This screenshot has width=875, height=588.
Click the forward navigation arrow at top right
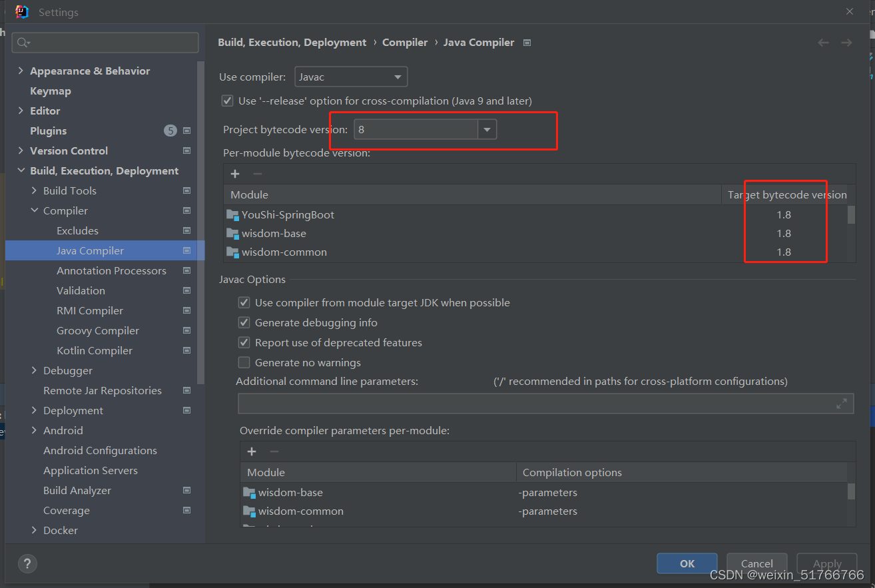click(x=846, y=42)
